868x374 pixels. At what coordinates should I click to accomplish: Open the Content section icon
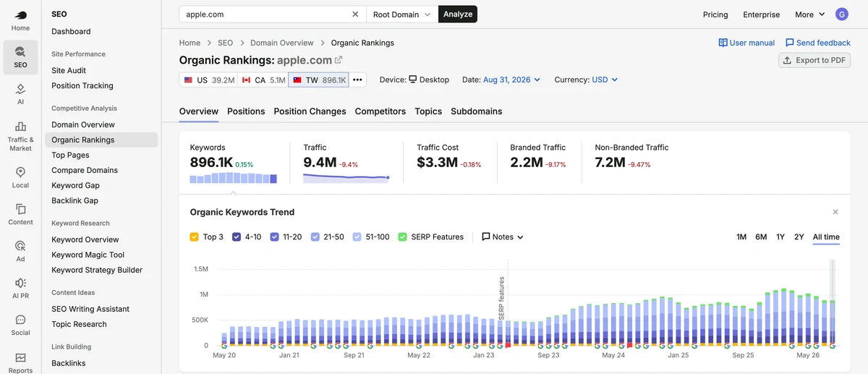coord(20,209)
